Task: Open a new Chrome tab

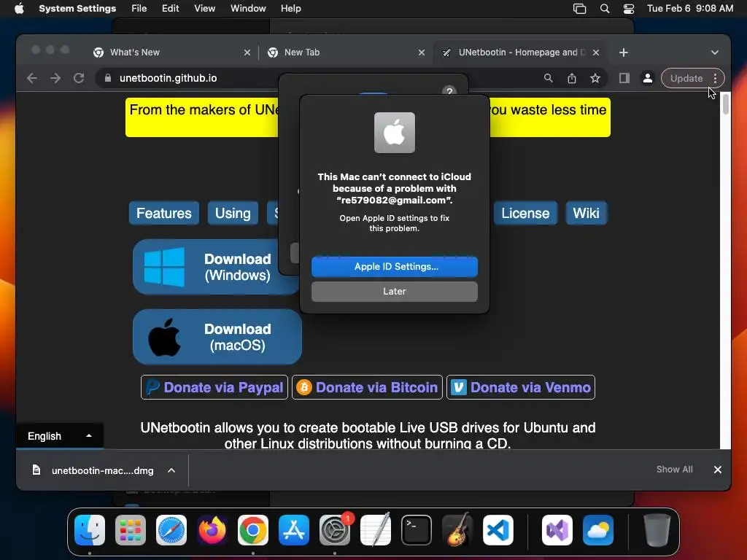Action: tap(624, 52)
